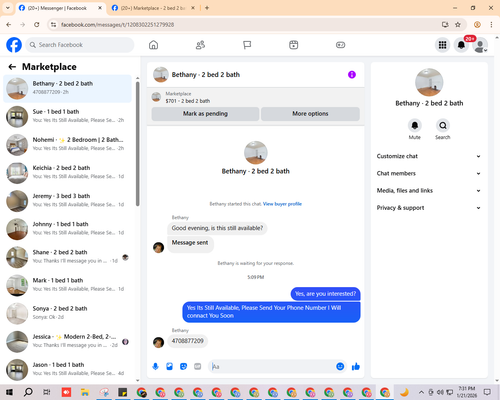Open Jason - 1 bed 1 bath chat
The width and height of the screenshot is (500, 400).
click(67, 370)
